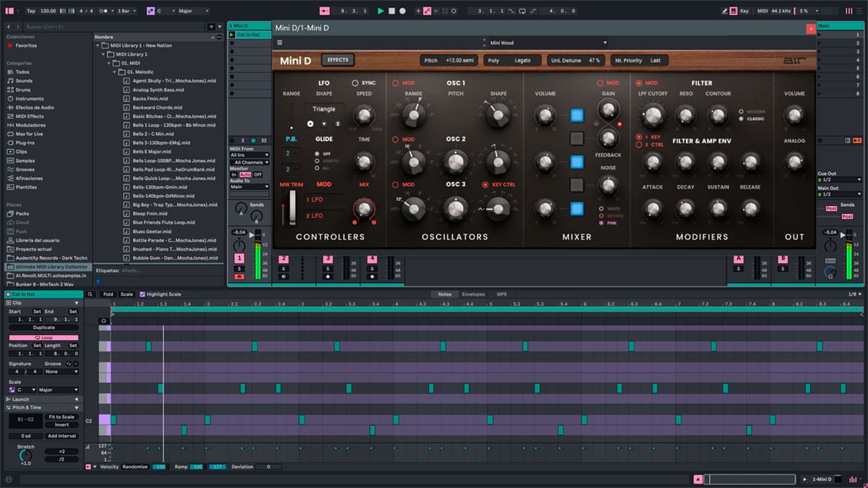This screenshot has height=488, width=868.
Task: Toggle the Highlight Scale checkbox
Action: pyautogui.click(x=142, y=294)
